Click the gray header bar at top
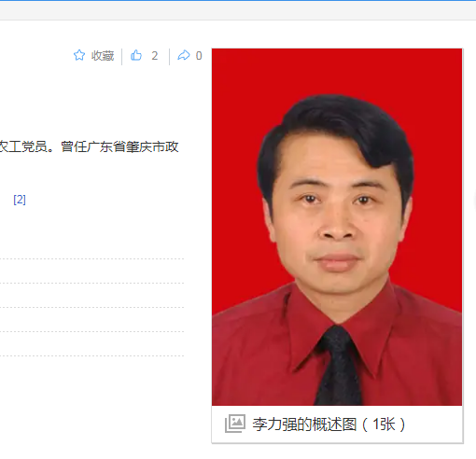The height and width of the screenshot is (459, 476). [x=238, y=10]
